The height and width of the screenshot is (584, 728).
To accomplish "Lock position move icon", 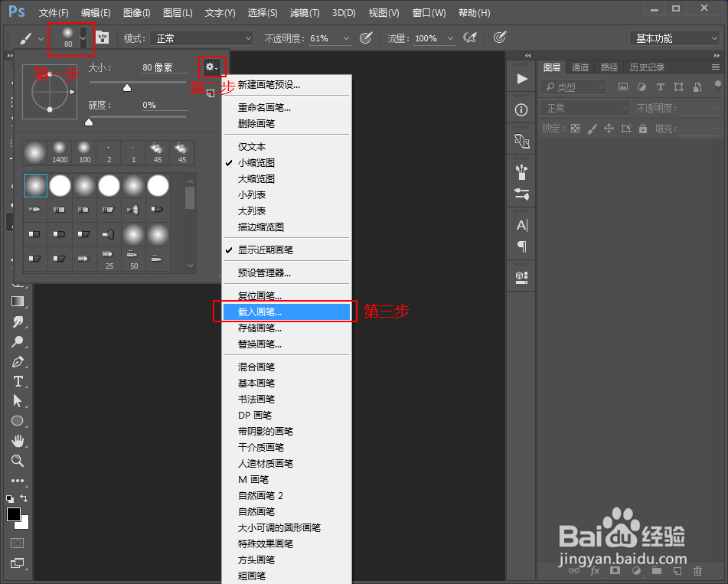I will (609, 129).
